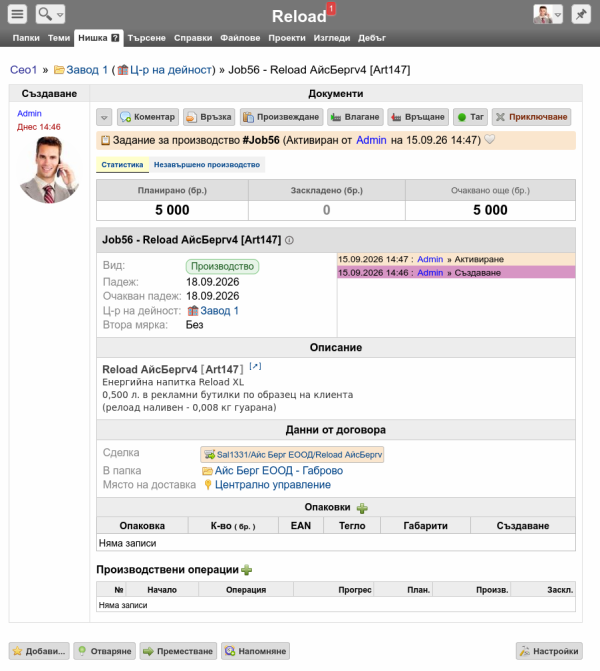
Task: Open the Sal1331 deal link
Action: [292, 454]
